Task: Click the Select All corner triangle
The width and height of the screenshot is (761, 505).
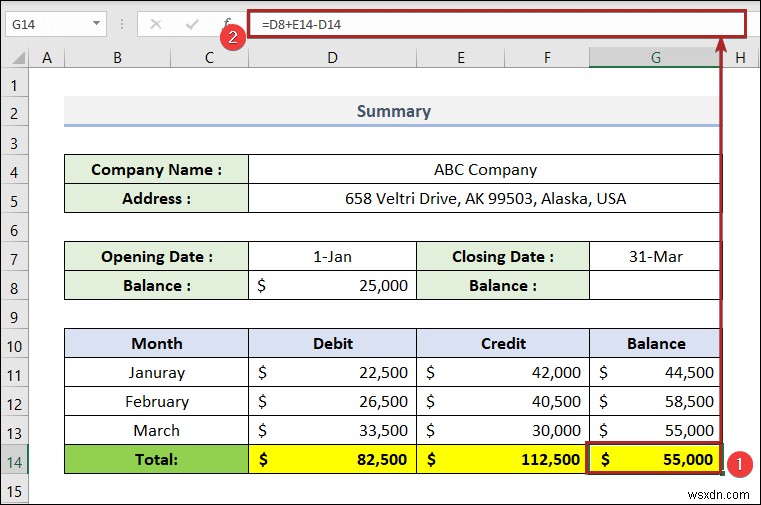Action: (x=18, y=58)
